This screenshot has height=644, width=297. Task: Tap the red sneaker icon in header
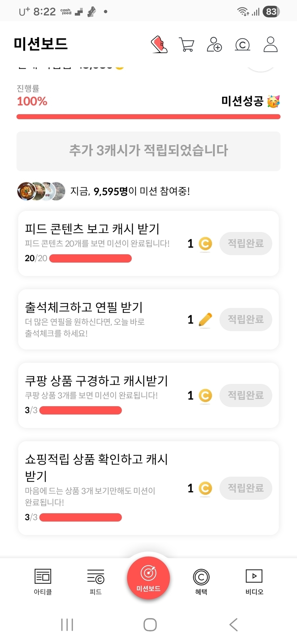(159, 45)
